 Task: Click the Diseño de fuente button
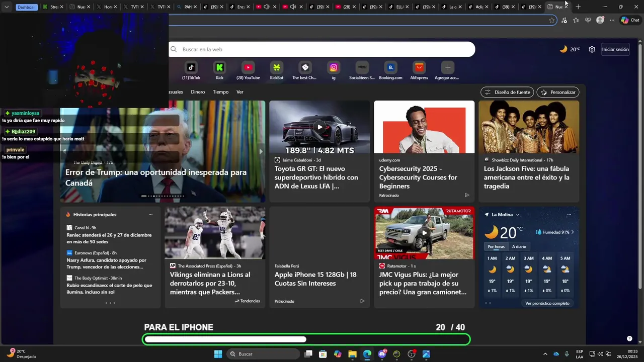507,93
